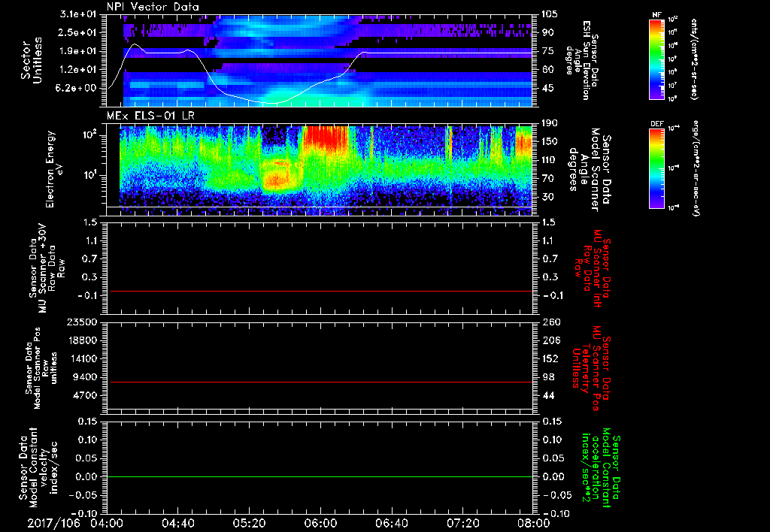
Task: Click the Model Scanner Angle degrees axis label
Action: (x=592, y=169)
